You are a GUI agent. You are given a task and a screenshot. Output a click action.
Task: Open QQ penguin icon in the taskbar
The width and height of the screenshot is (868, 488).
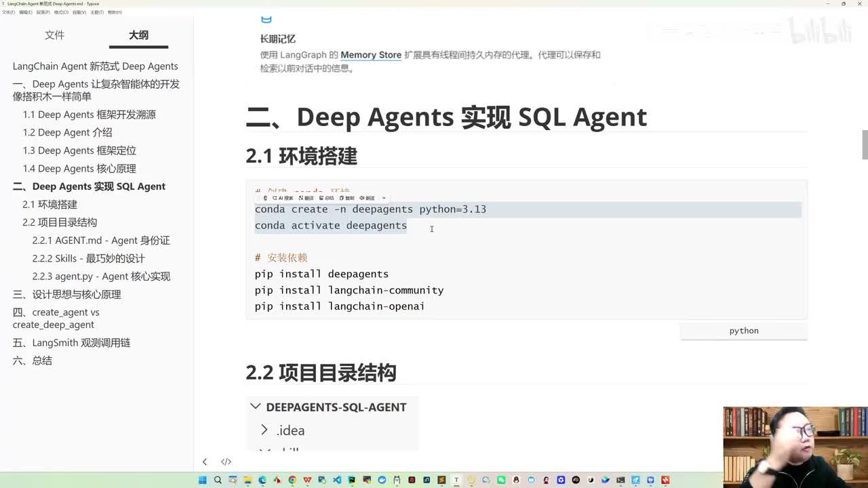click(516, 481)
